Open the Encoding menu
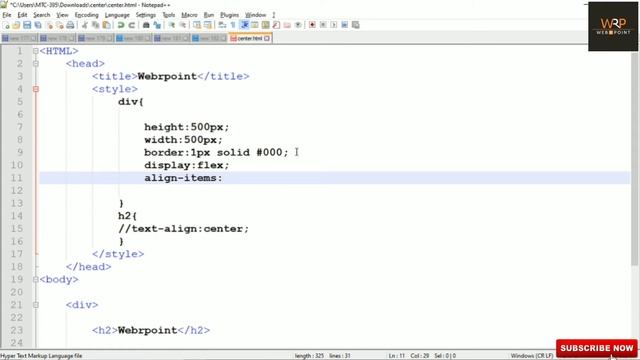Viewport: 640px width, 360px height. pyautogui.click(x=87, y=15)
